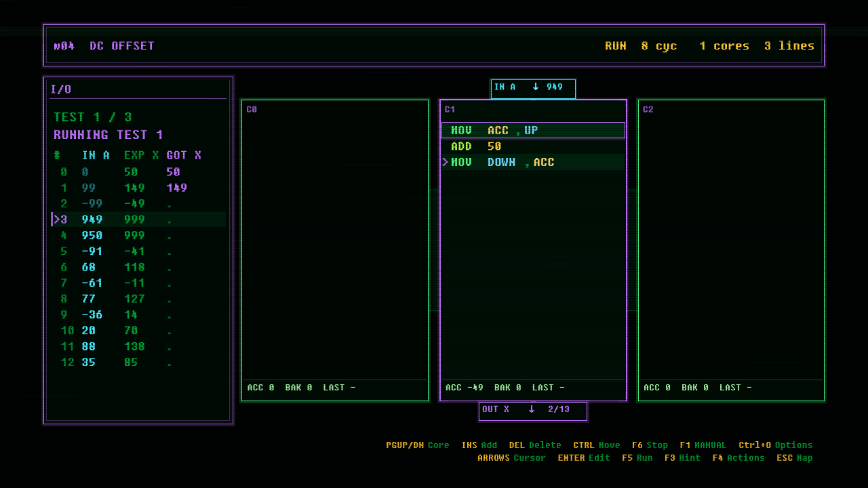Click the IN A column header
The width and height of the screenshot is (868, 488).
[x=96, y=155]
